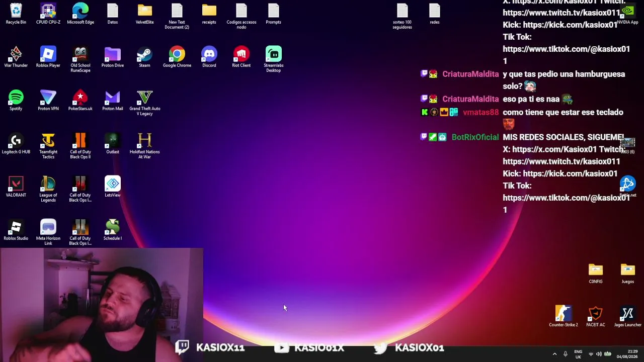Launch Streamlabs Desktop shortcut
This screenshot has width=644, height=362.
274,59
